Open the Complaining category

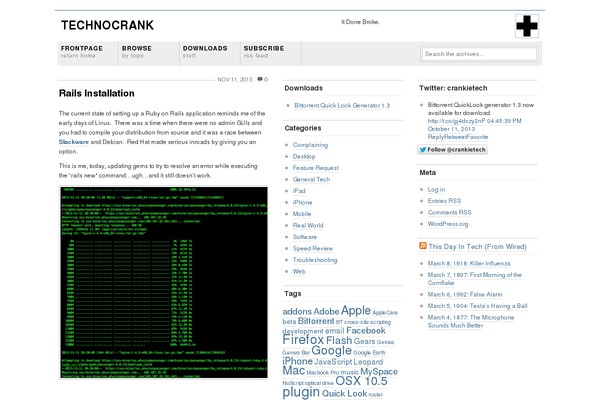tap(310, 145)
